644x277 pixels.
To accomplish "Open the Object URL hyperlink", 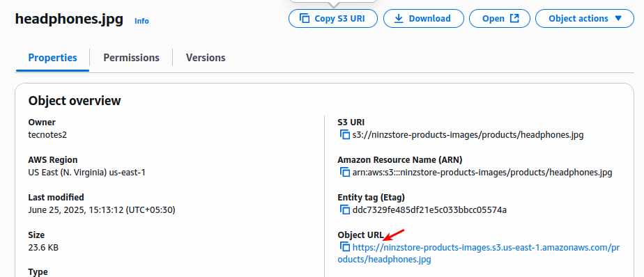I will tap(479, 253).
